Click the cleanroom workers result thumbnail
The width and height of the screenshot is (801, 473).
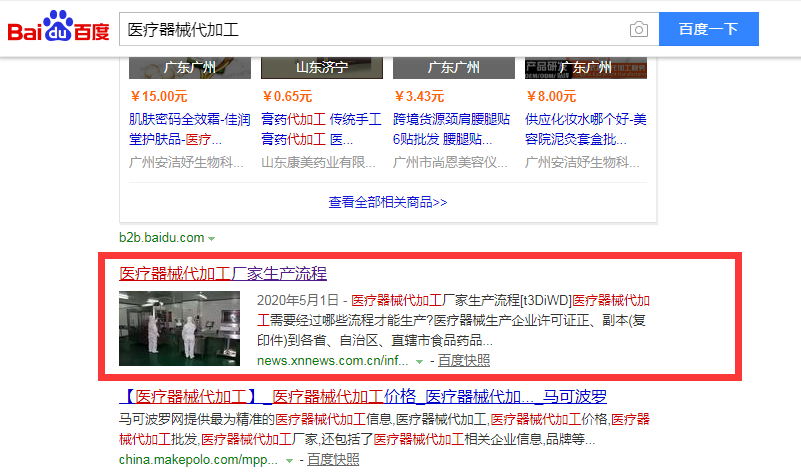pyautogui.click(x=179, y=328)
